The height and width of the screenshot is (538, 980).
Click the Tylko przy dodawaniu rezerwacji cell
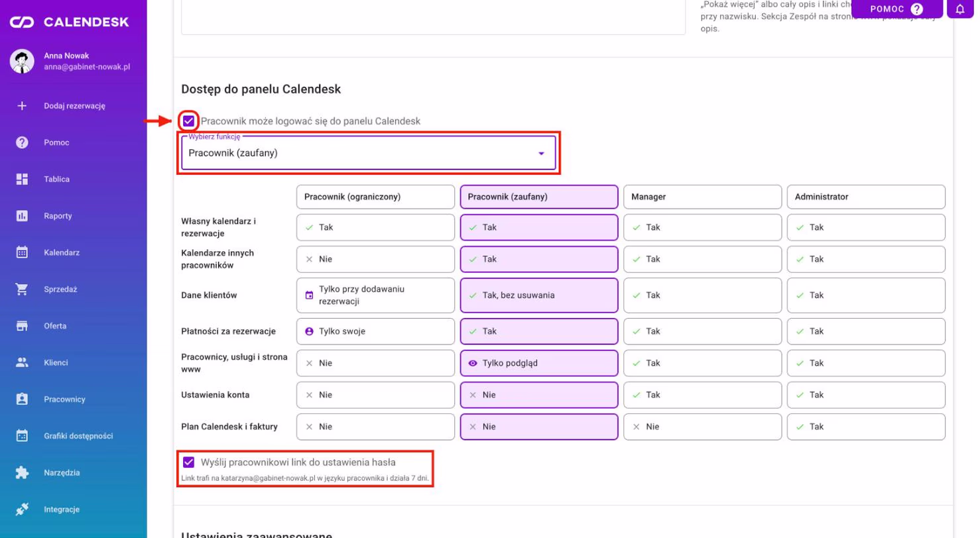tap(376, 296)
